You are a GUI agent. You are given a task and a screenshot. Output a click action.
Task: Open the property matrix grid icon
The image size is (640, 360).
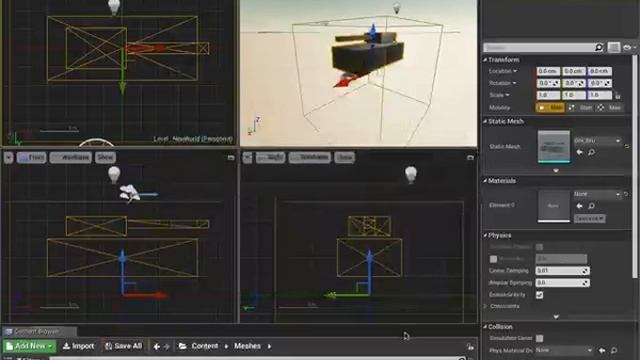tap(613, 47)
